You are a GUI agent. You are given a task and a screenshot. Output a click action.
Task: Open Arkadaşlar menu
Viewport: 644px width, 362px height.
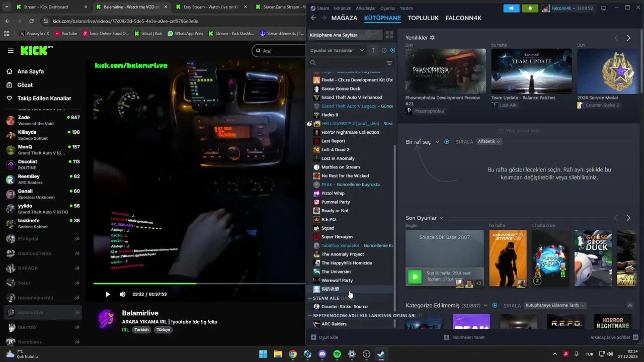366,9
